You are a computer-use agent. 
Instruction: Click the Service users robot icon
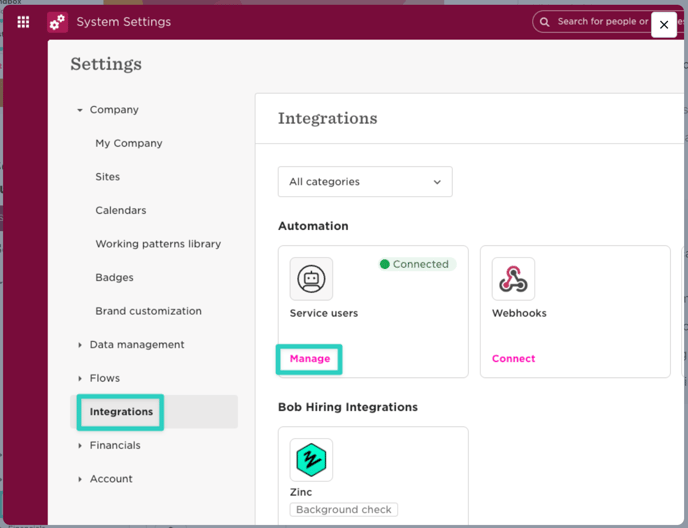click(311, 279)
